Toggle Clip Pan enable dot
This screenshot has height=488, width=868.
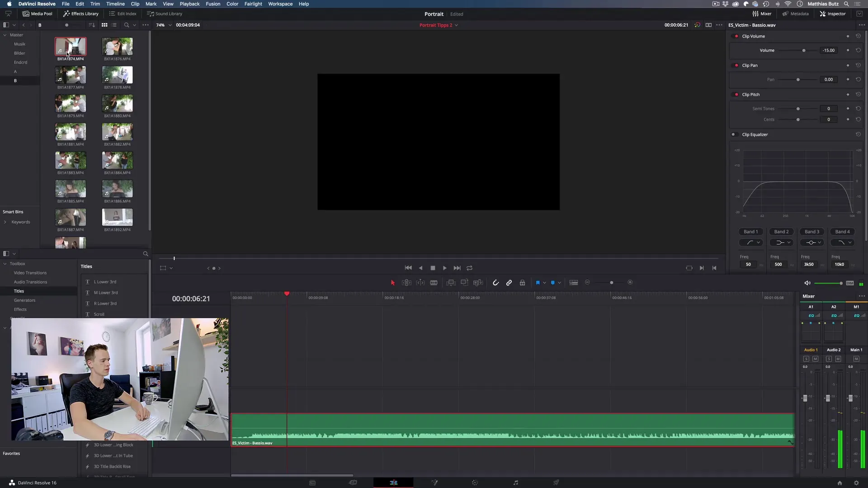tap(736, 66)
